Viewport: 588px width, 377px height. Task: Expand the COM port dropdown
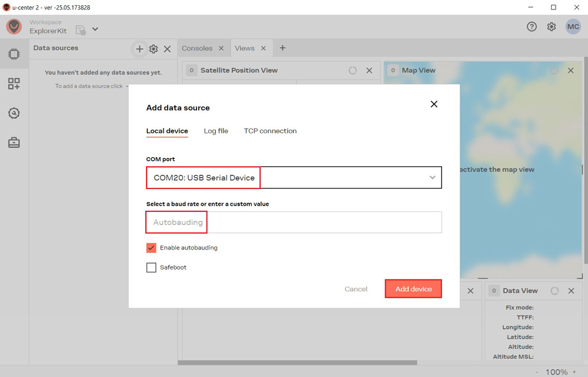coord(432,177)
